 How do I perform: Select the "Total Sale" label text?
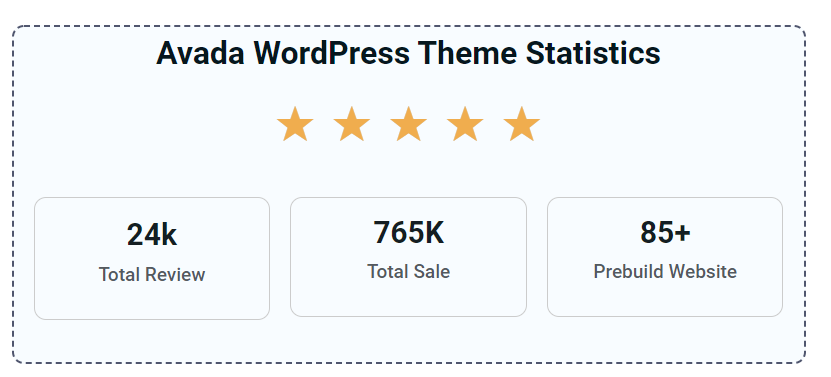coord(409,271)
